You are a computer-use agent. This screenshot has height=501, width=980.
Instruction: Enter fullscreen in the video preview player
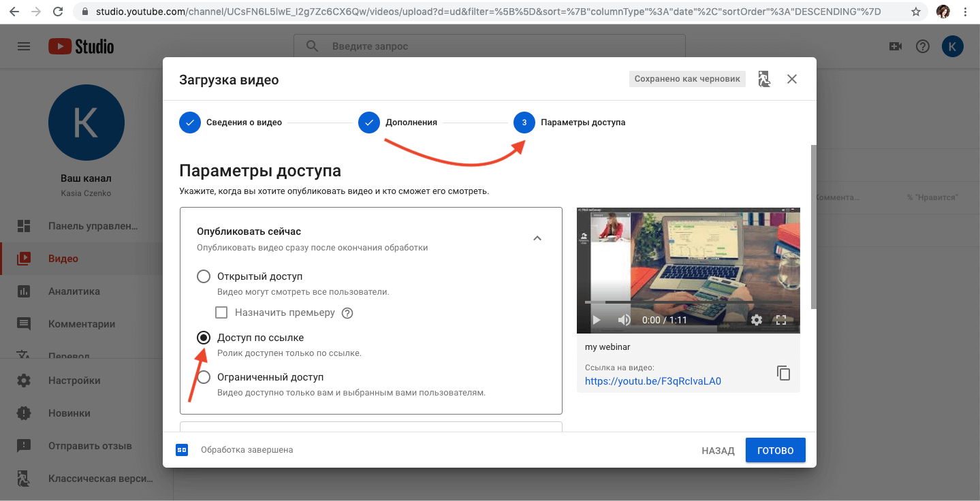point(780,319)
